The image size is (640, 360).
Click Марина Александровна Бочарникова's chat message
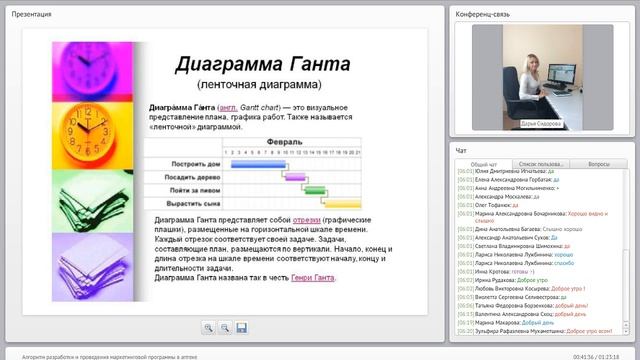533,217
